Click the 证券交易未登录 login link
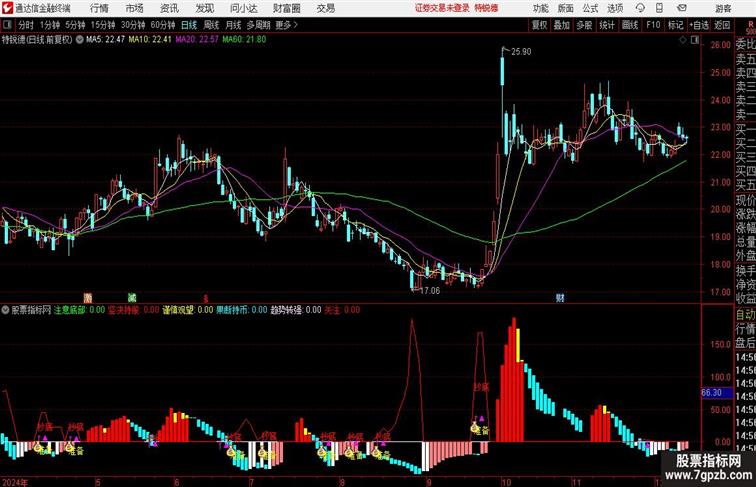Viewport: 756px width, 487px height. pyautogui.click(x=442, y=8)
